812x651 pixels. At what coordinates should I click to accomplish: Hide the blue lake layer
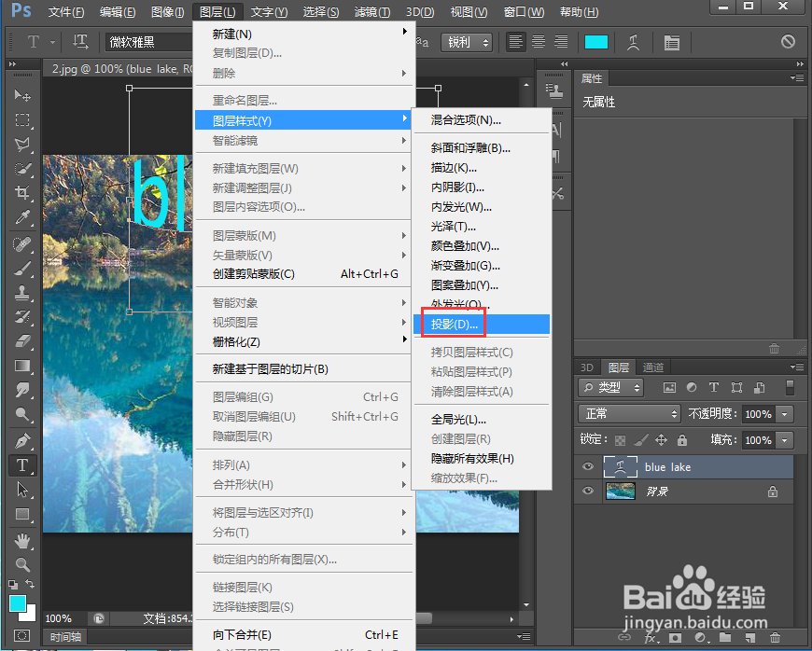click(x=588, y=466)
